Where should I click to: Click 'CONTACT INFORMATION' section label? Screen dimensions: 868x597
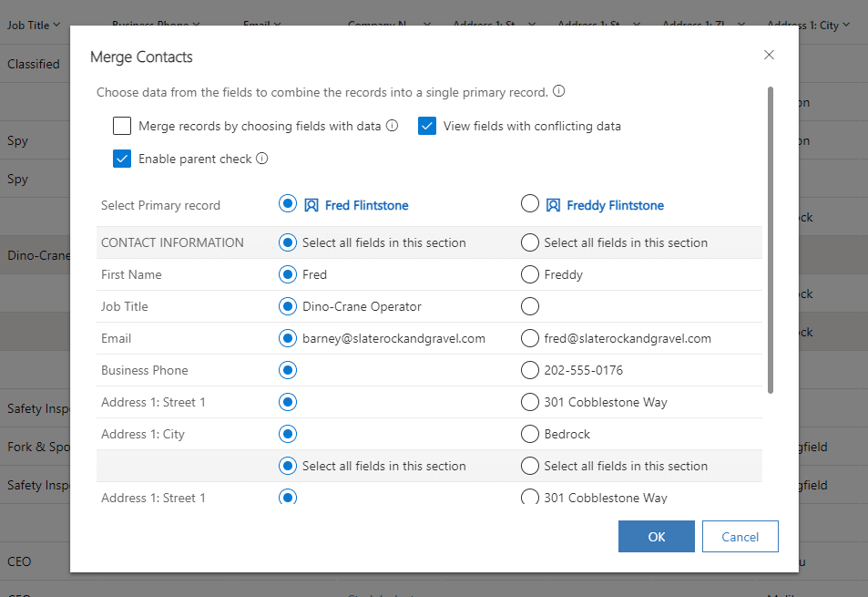point(172,242)
